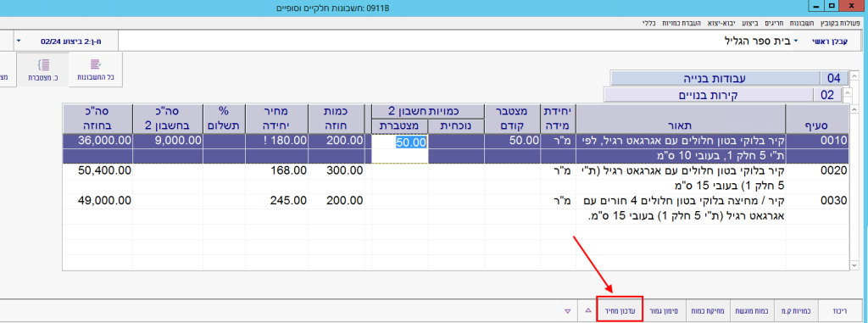Click the עדכון מחיר button
This screenshot has width=868, height=323.
[620, 311]
